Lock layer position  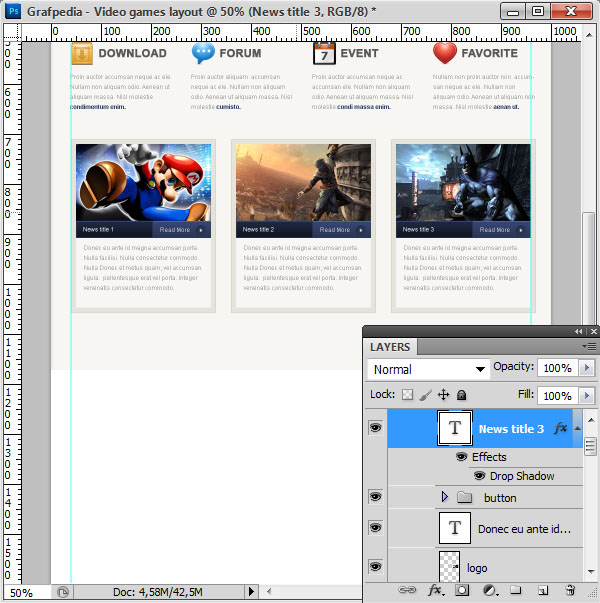tap(443, 395)
